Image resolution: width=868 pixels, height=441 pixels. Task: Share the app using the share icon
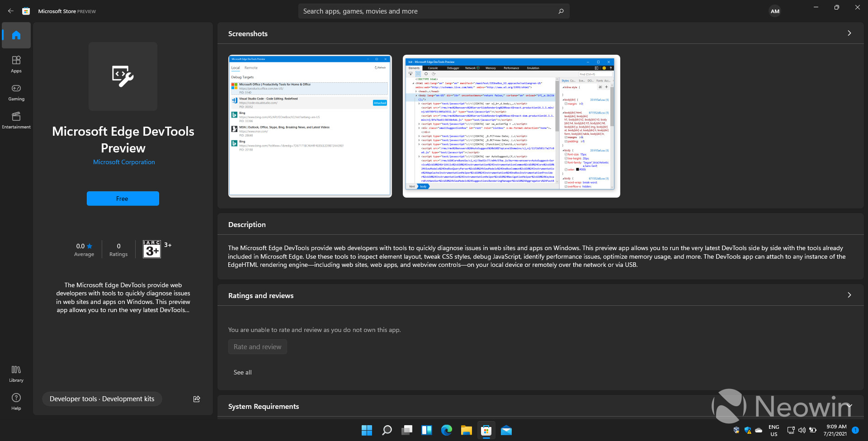pyautogui.click(x=197, y=398)
